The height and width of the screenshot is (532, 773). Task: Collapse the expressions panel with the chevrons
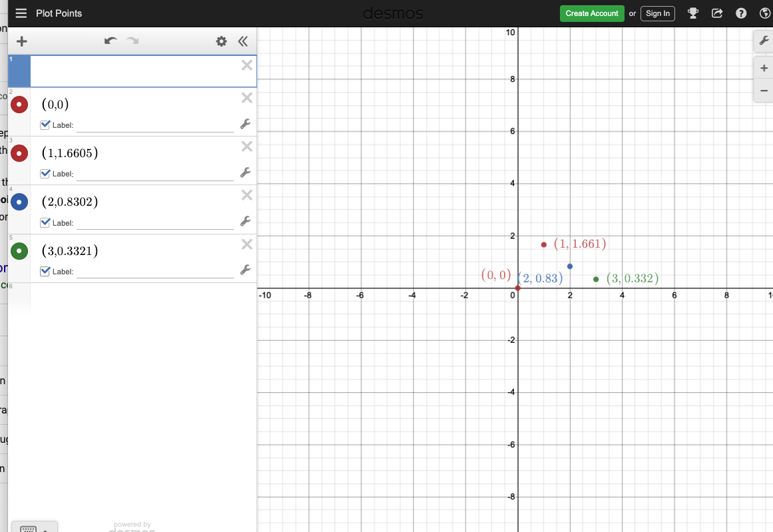[243, 41]
